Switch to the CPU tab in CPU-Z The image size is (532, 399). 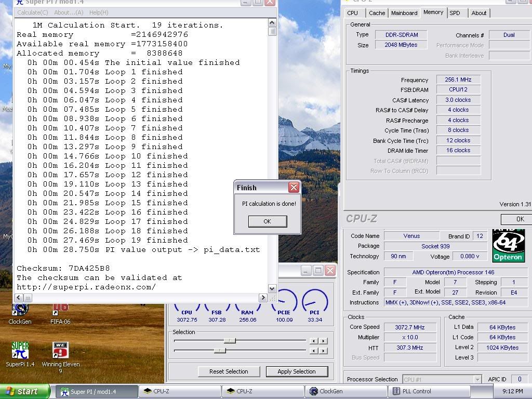click(353, 13)
